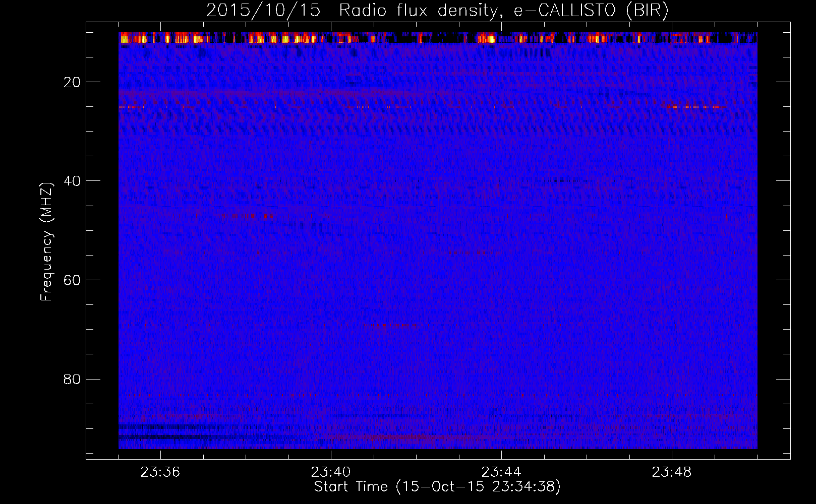Click the 23:48 time tick label
The image size is (816, 504).
click(x=672, y=472)
